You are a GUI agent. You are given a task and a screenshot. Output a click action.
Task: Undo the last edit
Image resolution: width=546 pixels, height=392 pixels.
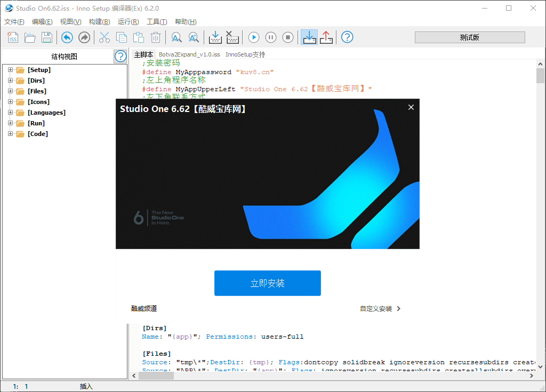[67, 37]
